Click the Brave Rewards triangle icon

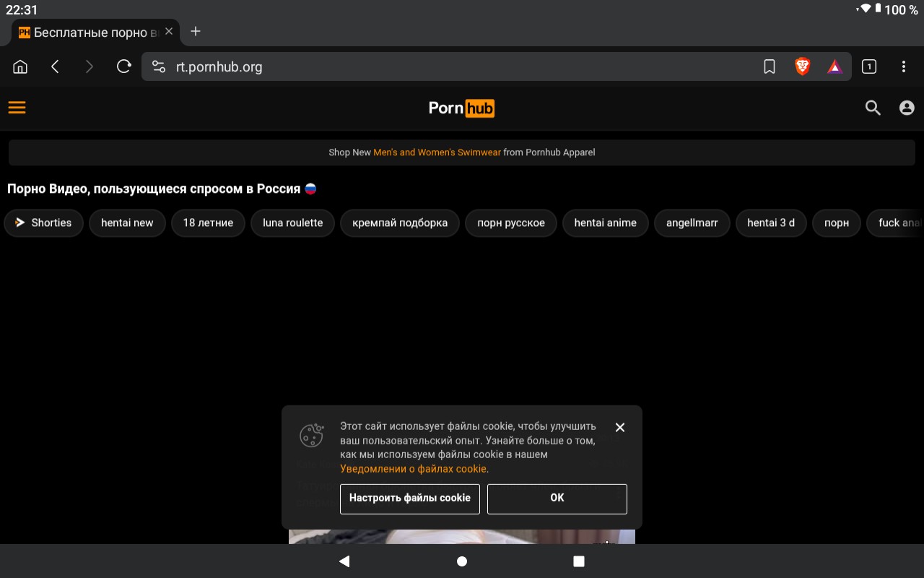click(x=834, y=66)
